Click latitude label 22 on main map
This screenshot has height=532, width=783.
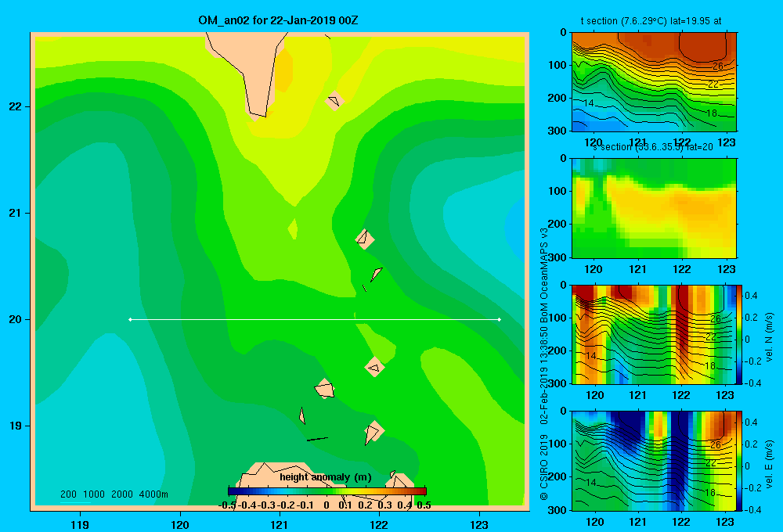[16, 106]
